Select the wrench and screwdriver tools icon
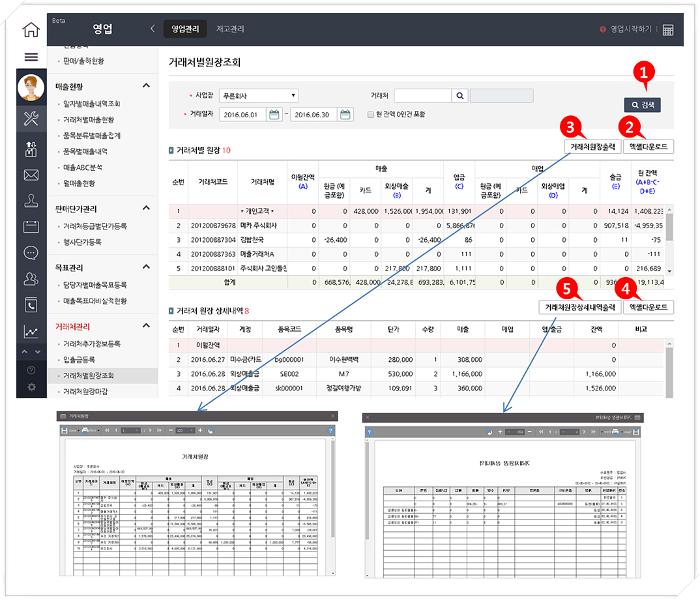This screenshot has width=700, height=603. click(x=31, y=119)
